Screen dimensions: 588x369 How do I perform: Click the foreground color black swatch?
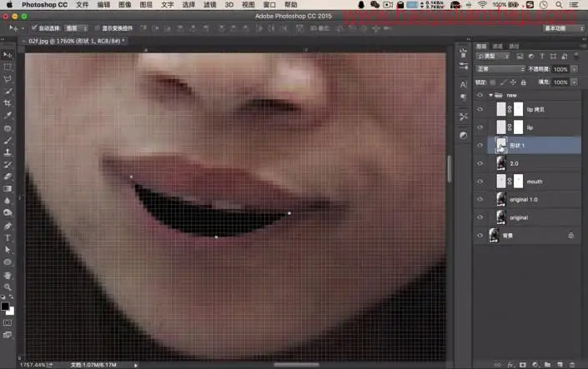pyautogui.click(x=5, y=307)
